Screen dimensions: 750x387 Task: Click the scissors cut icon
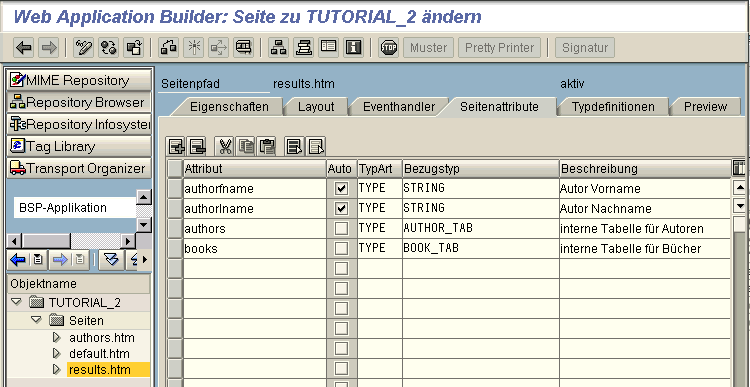(x=224, y=147)
